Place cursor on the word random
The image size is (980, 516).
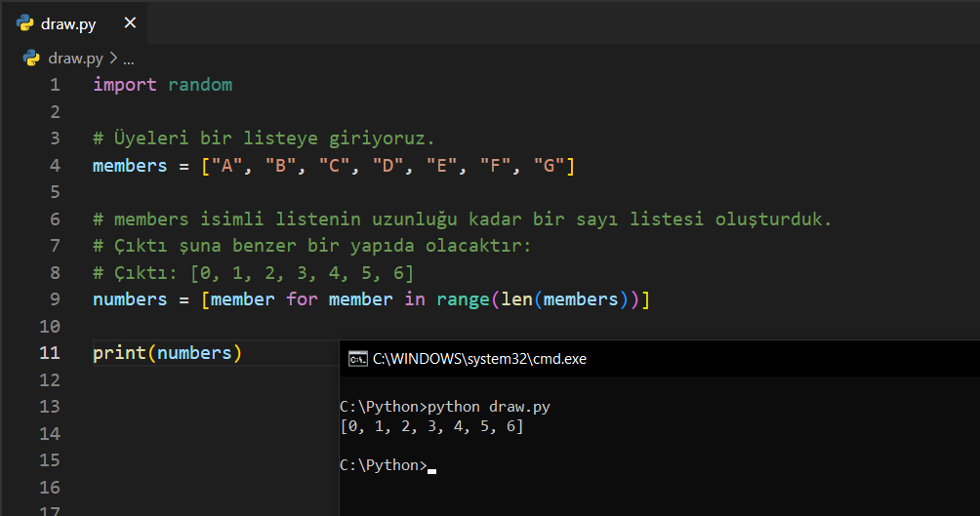(x=200, y=85)
